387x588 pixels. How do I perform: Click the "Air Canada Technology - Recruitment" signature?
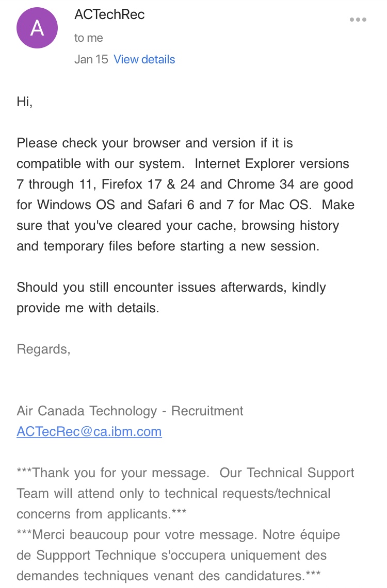coord(130,411)
